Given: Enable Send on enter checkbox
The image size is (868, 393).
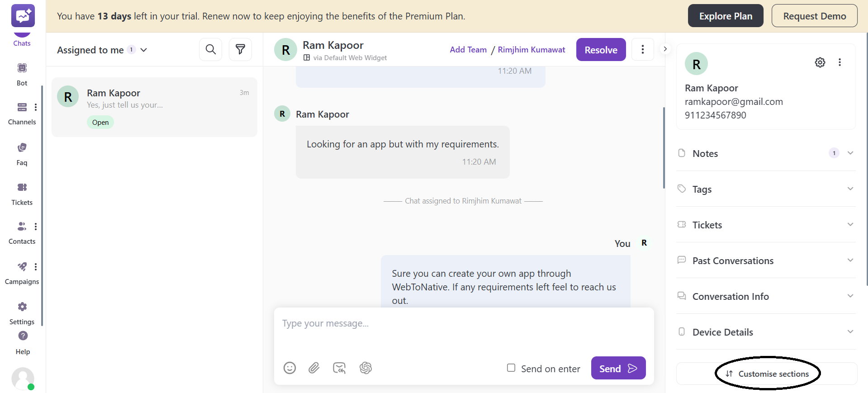Looking at the screenshot, I should click(511, 368).
